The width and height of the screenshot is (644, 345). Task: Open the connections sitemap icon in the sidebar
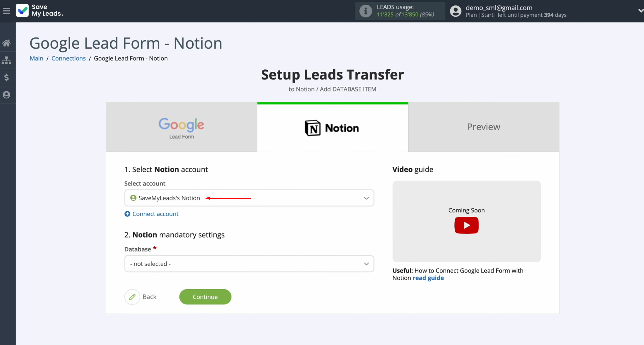coord(6,61)
